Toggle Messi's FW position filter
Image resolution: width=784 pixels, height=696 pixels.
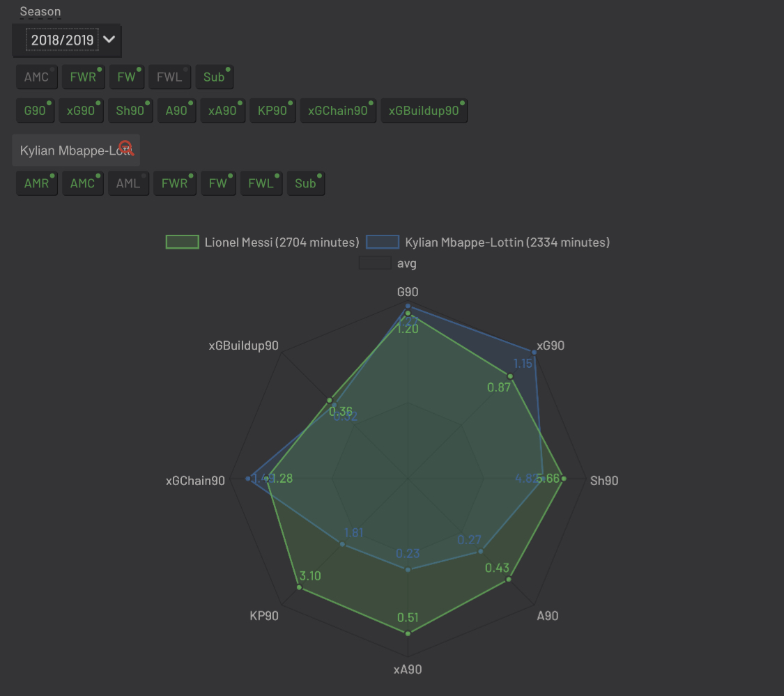[x=127, y=77]
